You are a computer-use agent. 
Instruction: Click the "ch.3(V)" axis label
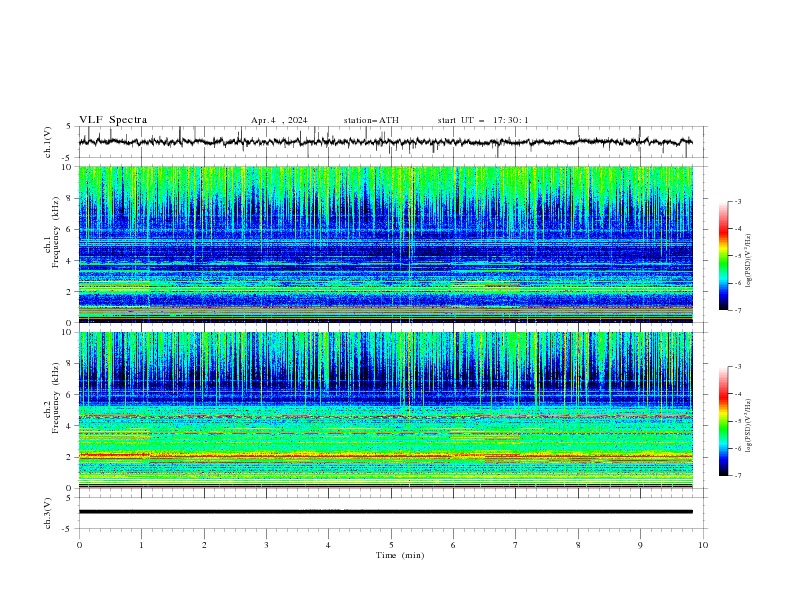(48, 513)
